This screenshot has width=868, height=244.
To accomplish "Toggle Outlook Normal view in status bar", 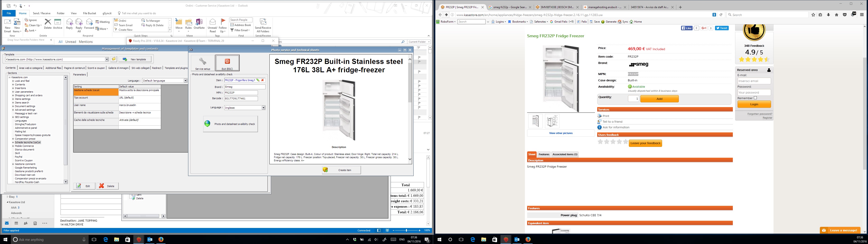I will click(379, 230).
